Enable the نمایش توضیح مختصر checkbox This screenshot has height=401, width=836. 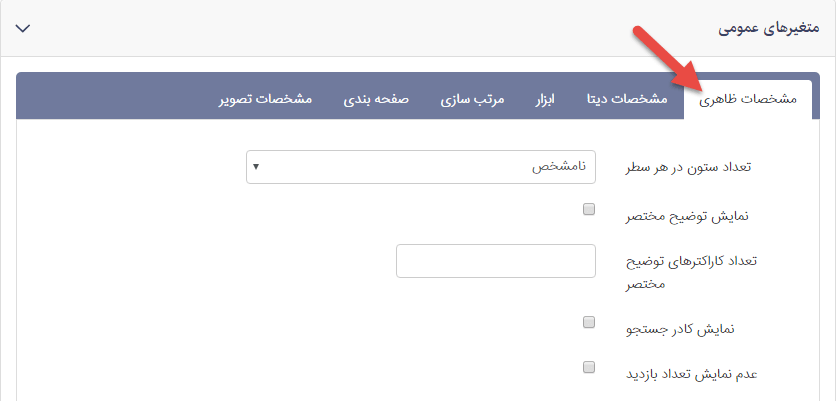(x=589, y=209)
